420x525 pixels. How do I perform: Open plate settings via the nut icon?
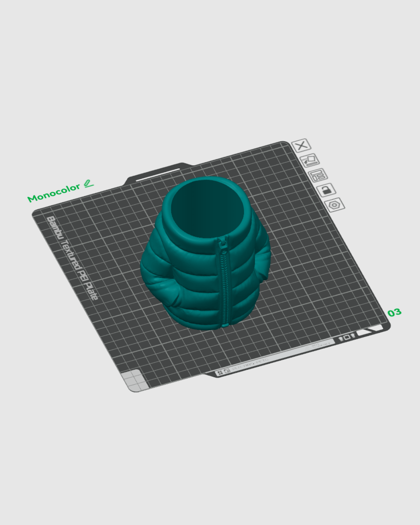click(334, 205)
